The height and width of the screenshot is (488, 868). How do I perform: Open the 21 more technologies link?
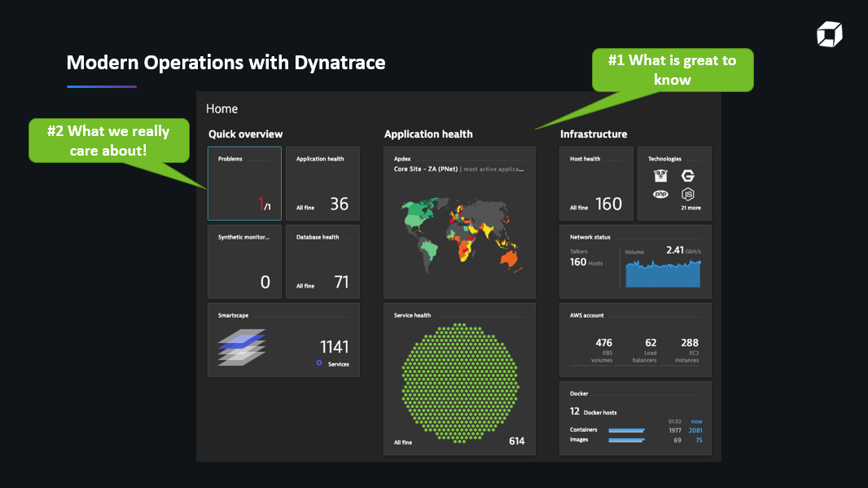689,208
